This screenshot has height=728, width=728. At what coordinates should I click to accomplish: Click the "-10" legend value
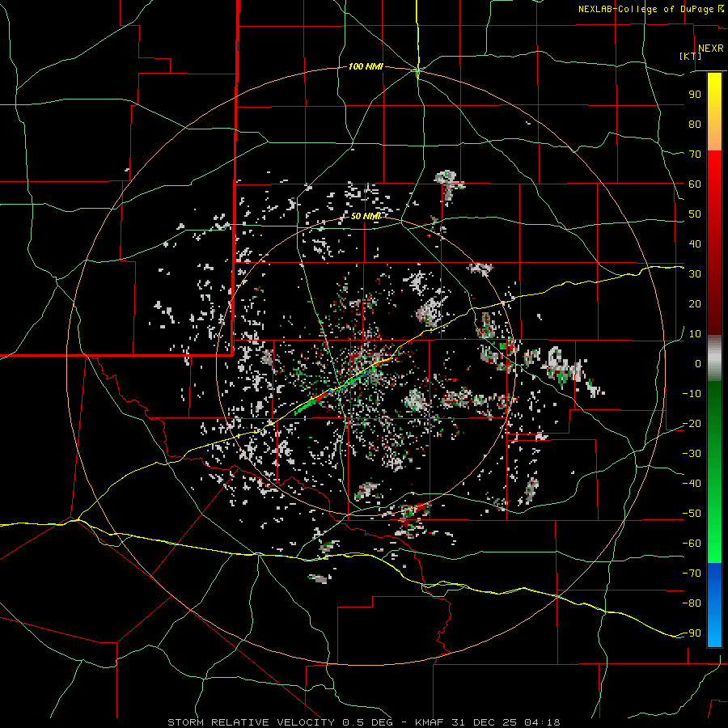692,394
